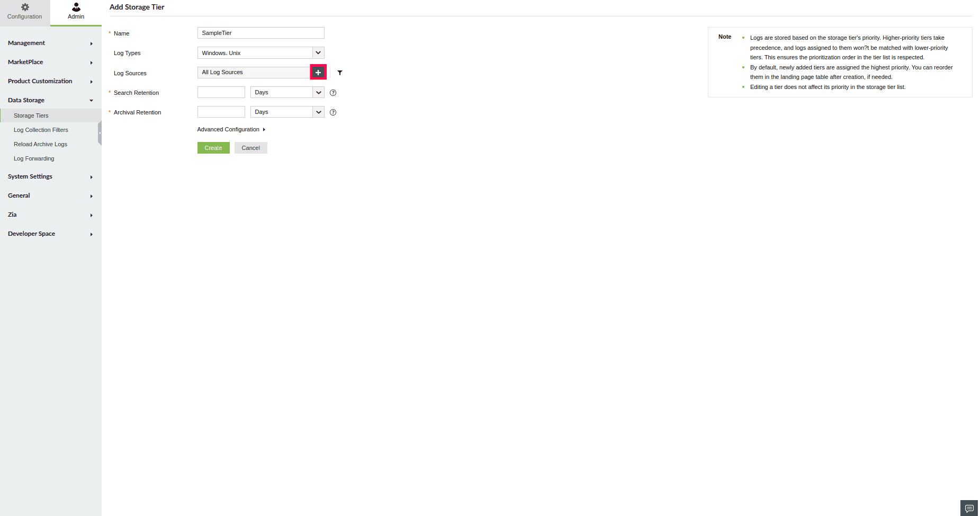The height and width of the screenshot is (516, 980).
Task: Click the All Log Sources field
Action: point(254,72)
